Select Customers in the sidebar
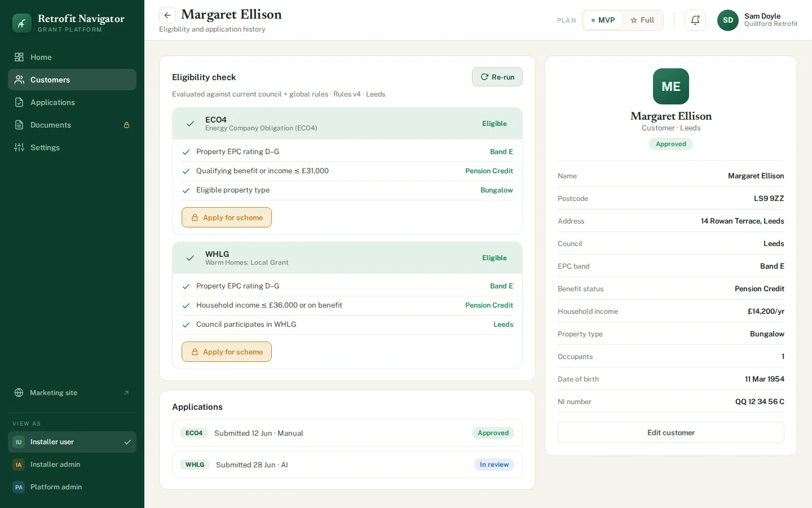Image resolution: width=812 pixels, height=508 pixels. point(72,80)
